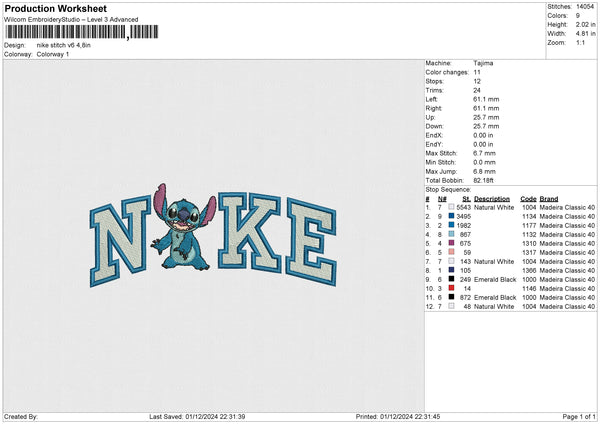Click the white swatch in stop row 7

coord(452,261)
